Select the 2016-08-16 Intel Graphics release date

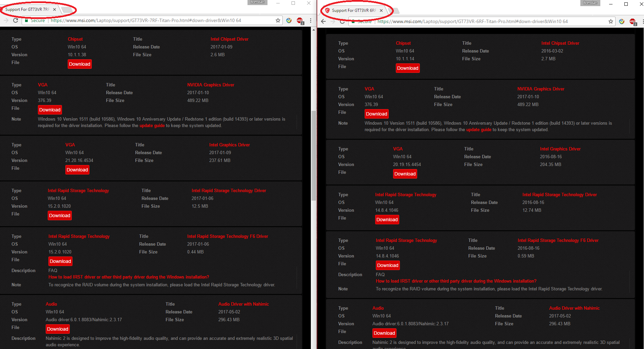point(551,157)
